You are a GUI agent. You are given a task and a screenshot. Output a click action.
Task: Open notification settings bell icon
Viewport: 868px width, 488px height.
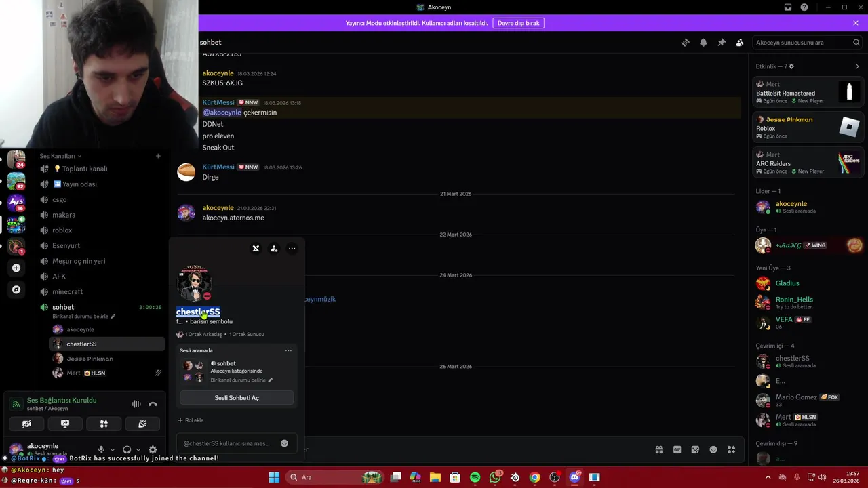pyautogui.click(x=703, y=42)
